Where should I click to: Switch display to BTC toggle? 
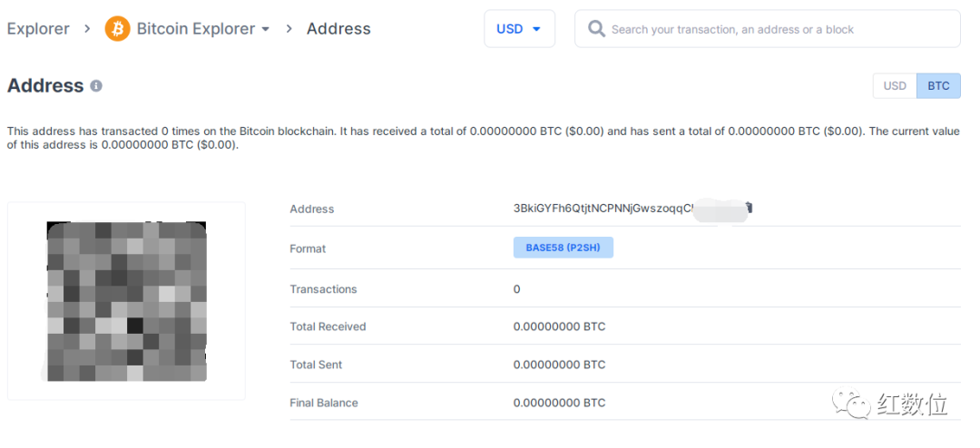tap(938, 85)
